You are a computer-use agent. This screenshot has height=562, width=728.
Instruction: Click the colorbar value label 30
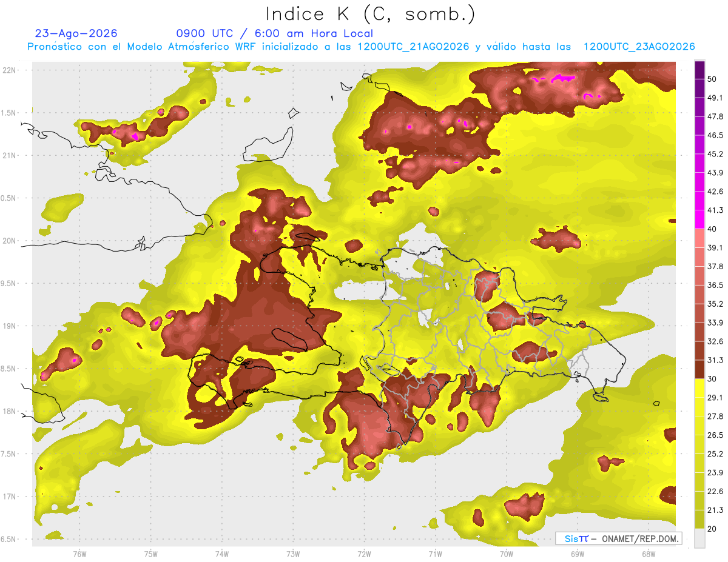[713, 379]
